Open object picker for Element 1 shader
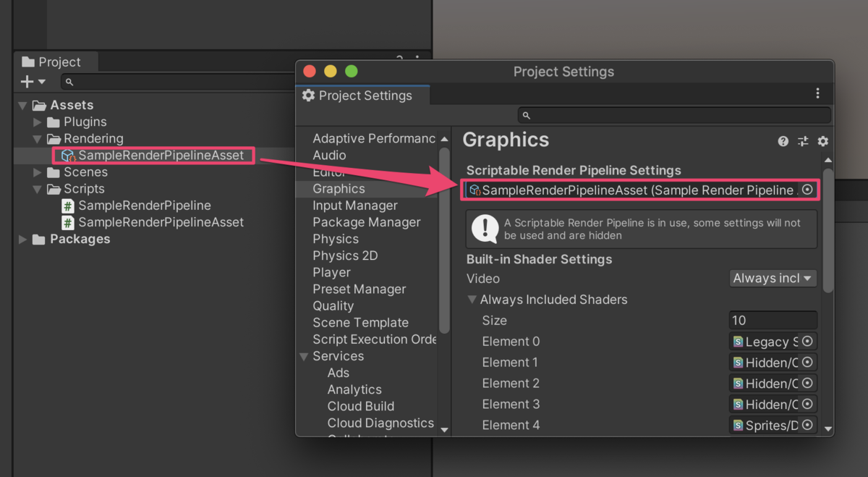Viewport: 868px width, 477px height. (x=808, y=363)
